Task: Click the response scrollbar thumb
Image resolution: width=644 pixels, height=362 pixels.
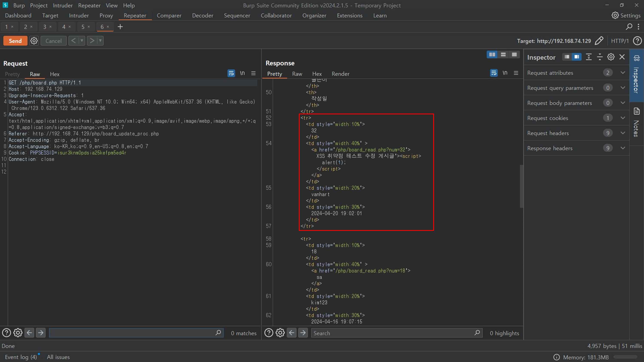Action: [x=521, y=186]
